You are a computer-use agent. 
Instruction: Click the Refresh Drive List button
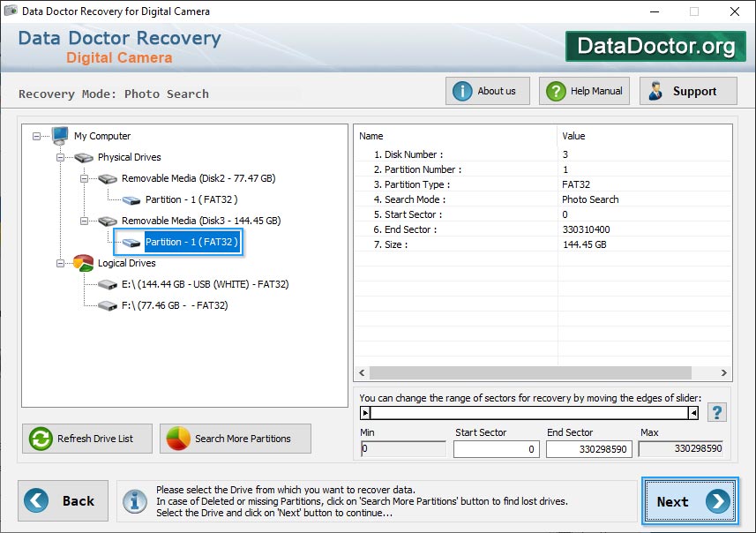click(x=87, y=439)
